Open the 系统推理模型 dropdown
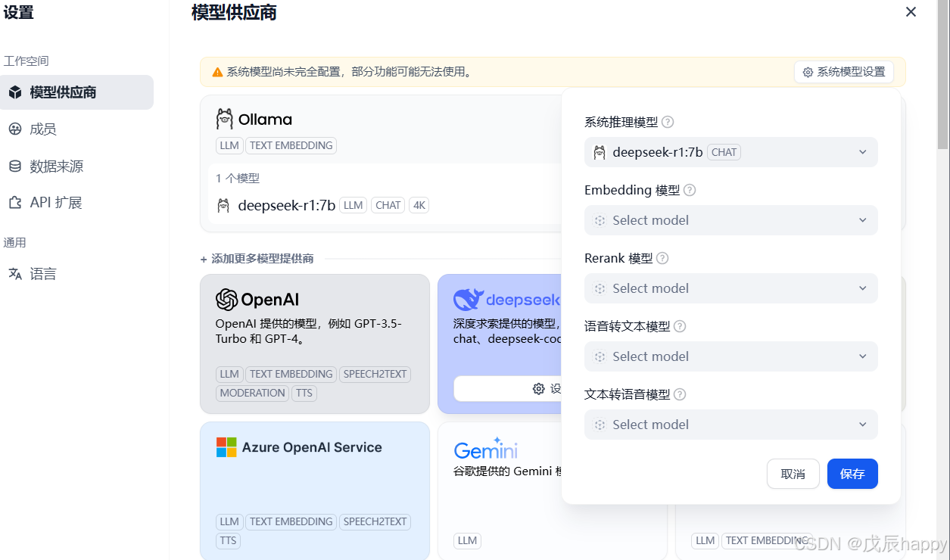Viewport: 950px width, 560px height. [x=731, y=152]
